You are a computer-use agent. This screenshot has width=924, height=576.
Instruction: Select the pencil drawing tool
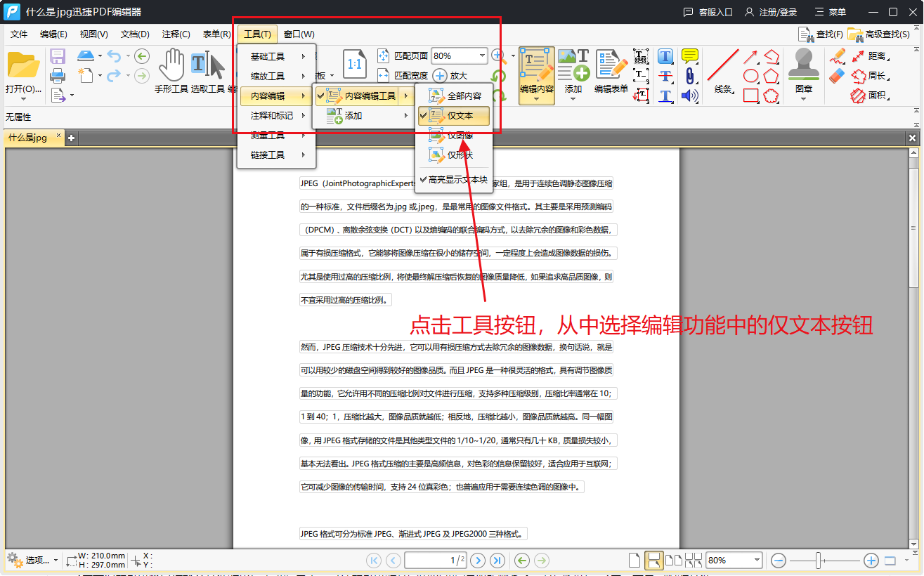point(837,56)
